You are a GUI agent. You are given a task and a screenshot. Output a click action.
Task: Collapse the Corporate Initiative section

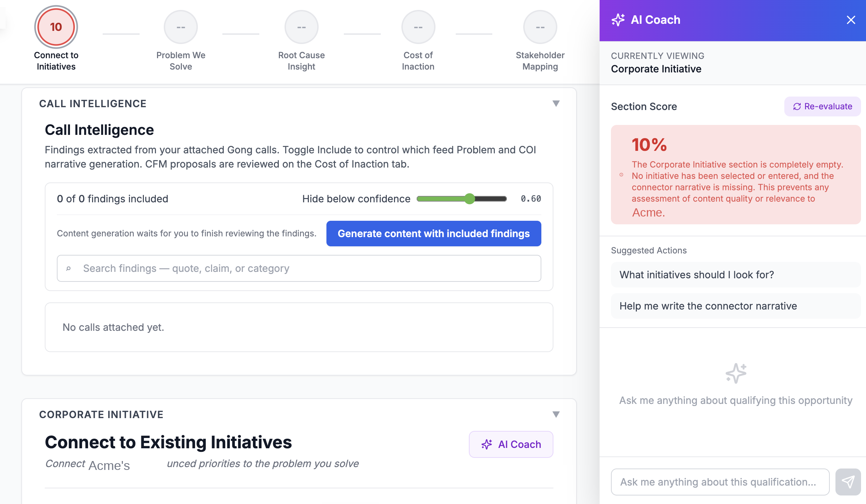pos(556,414)
